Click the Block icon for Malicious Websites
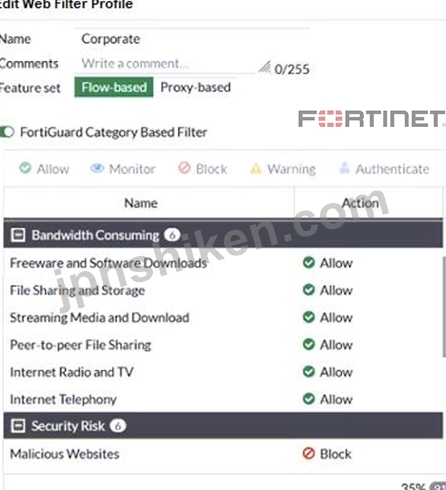 309,453
